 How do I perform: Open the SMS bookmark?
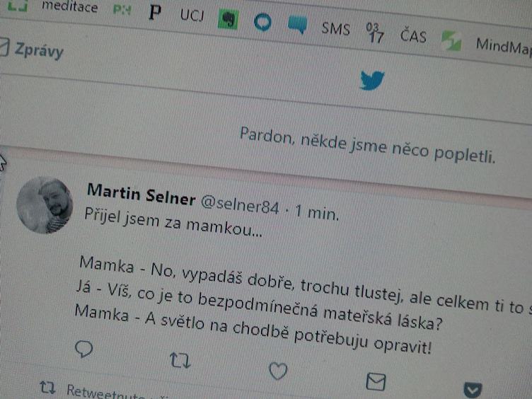pos(335,29)
